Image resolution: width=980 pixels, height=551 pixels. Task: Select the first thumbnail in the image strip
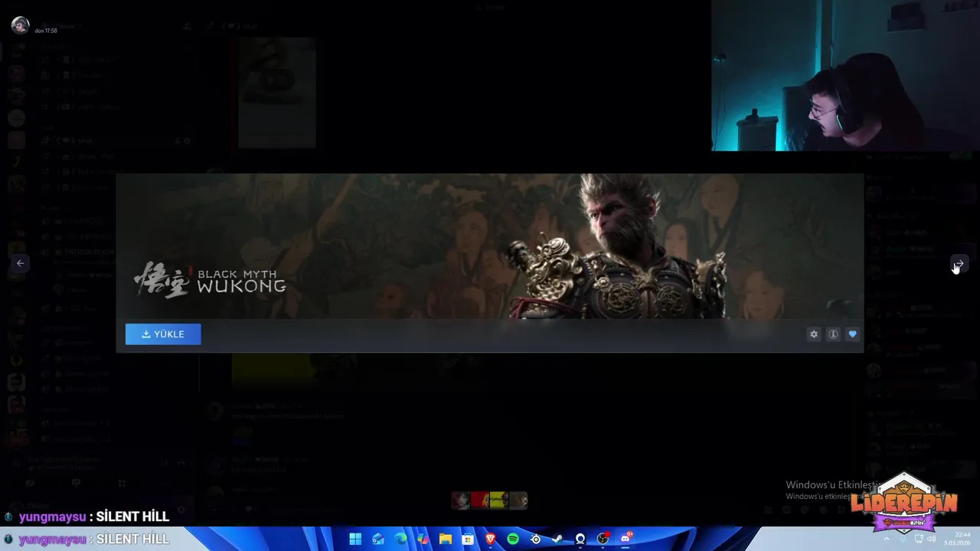tap(460, 500)
